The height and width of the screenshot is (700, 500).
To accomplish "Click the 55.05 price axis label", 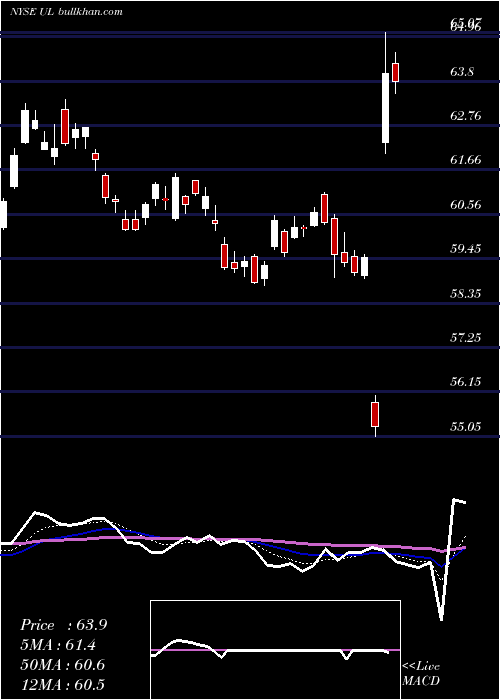I will 466,427.
